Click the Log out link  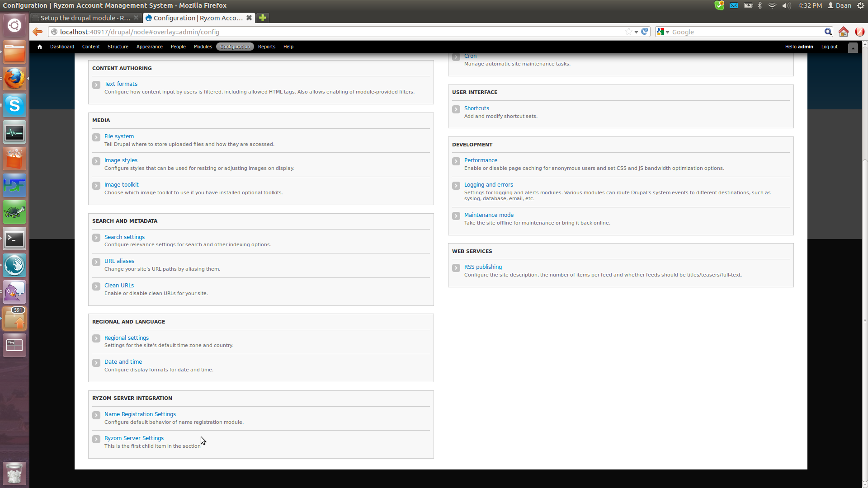829,47
